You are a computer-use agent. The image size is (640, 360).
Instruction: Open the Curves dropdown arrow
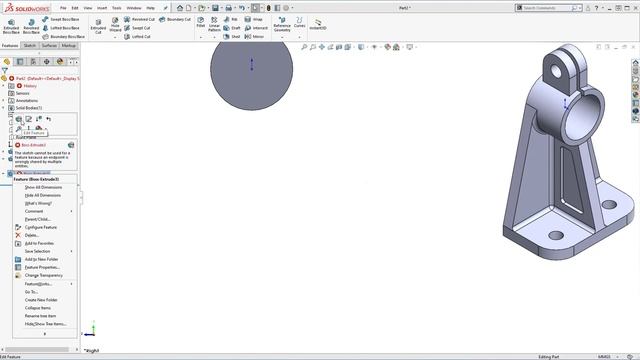[299, 37]
